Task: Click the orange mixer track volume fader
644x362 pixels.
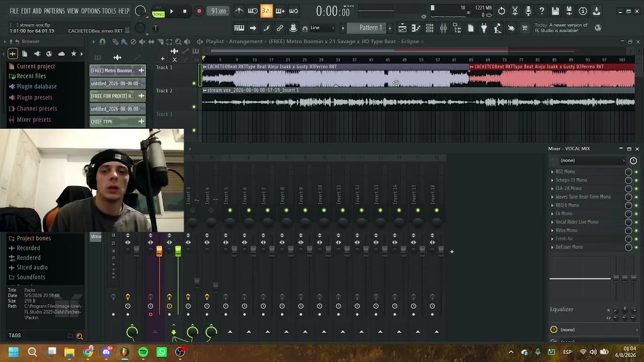Action: (159, 251)
